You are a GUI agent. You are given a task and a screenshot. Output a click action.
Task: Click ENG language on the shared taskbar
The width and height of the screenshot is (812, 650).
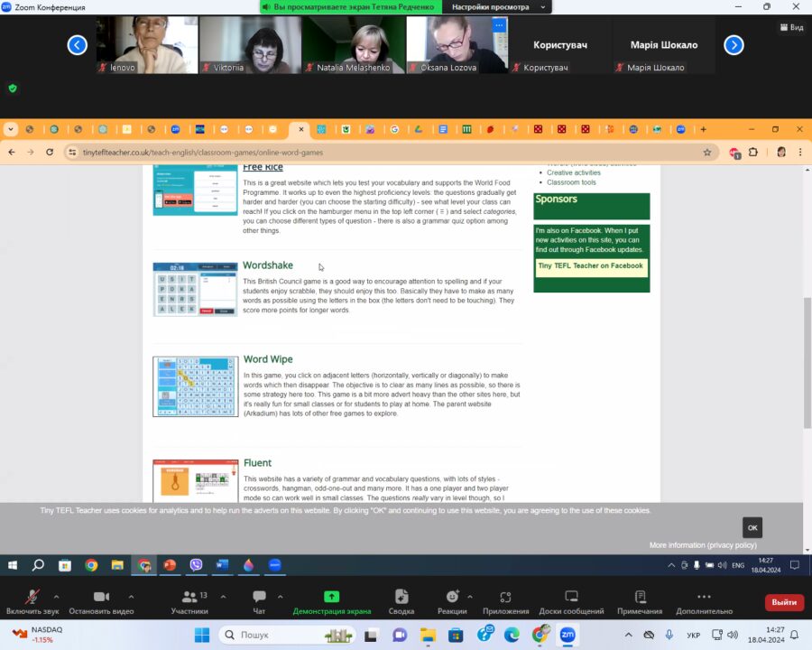click(738, 565)
